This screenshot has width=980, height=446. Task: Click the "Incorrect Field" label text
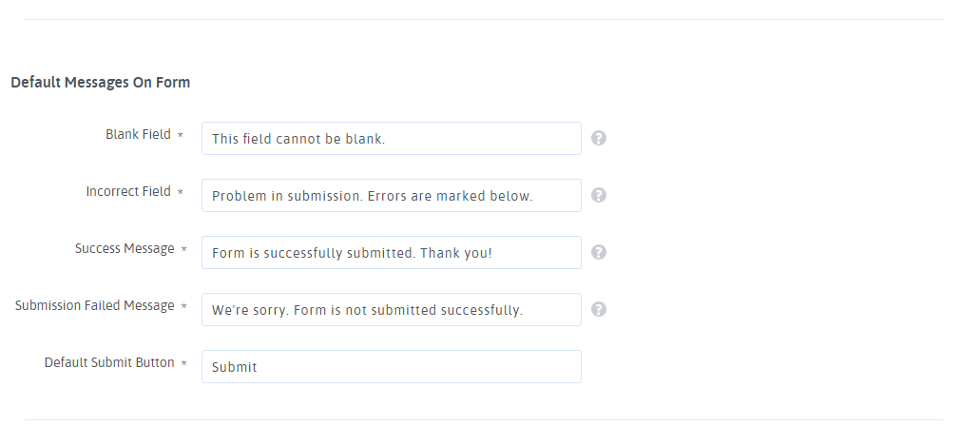pos(128,191)
